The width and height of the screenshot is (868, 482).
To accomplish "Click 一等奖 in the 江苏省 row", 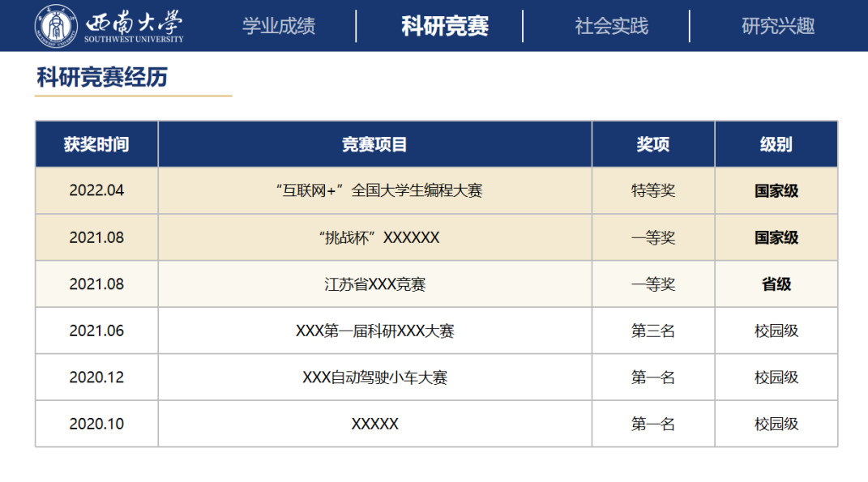I will point(653,284).
